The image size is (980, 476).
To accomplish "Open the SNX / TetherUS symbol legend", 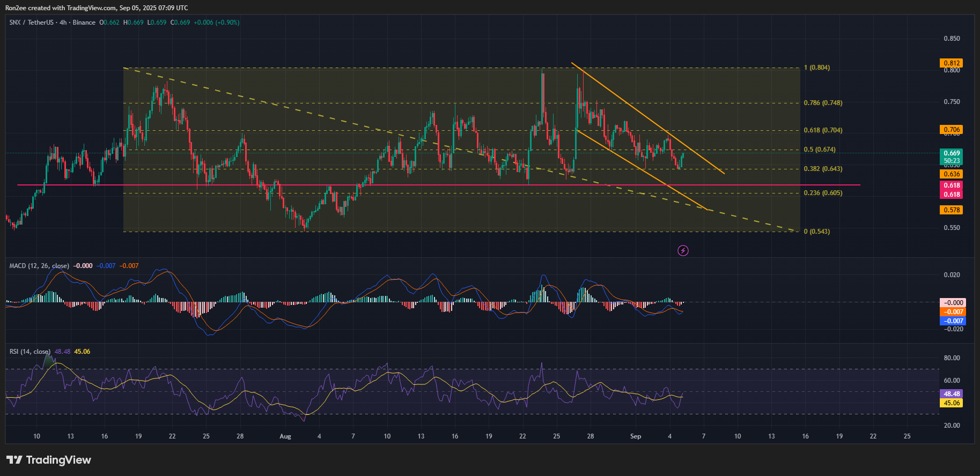I will pyautogui.click(x=52, y=23).
